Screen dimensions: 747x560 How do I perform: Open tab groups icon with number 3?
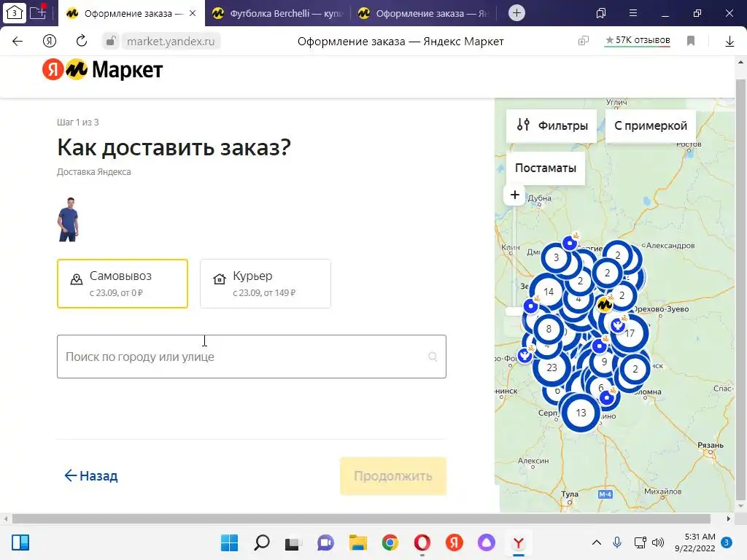click(x=15, y=13)
